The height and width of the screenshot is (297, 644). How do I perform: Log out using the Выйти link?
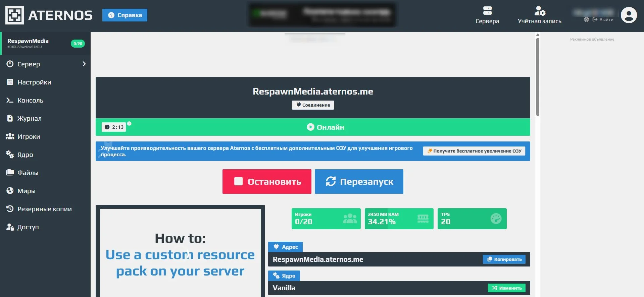coord(603,19)
